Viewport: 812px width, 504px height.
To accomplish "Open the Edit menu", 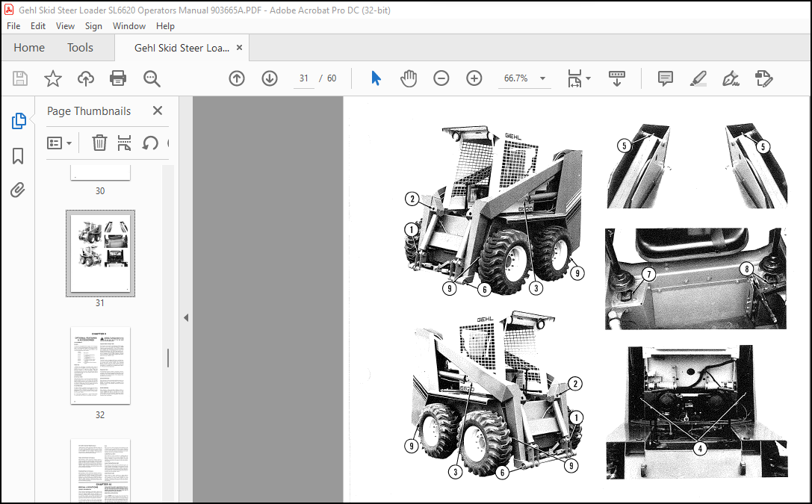I will tap(38, 26).
